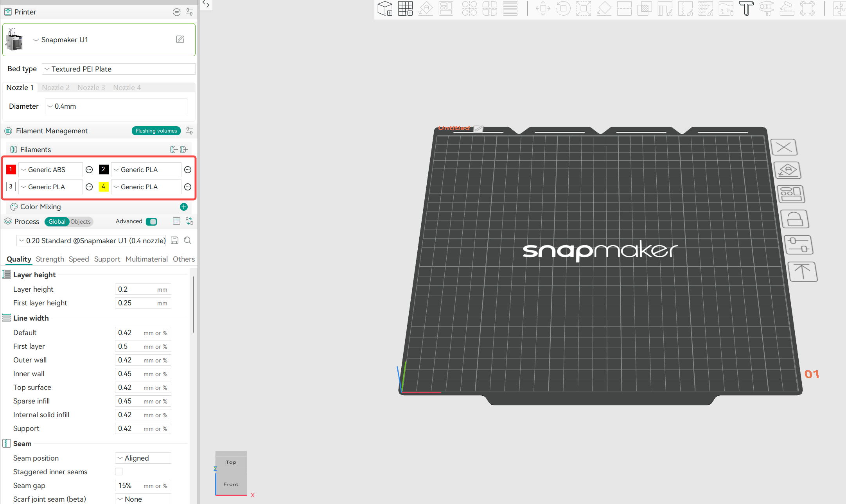Save the process preset with disk icon
Viewport: 846px width, 504px height.
pos(175,240)
